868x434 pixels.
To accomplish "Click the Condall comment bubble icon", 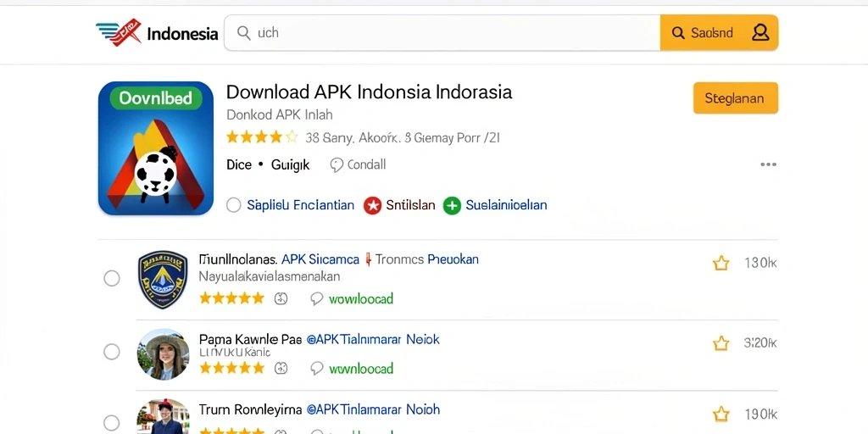I will click(x=337, y=165).
